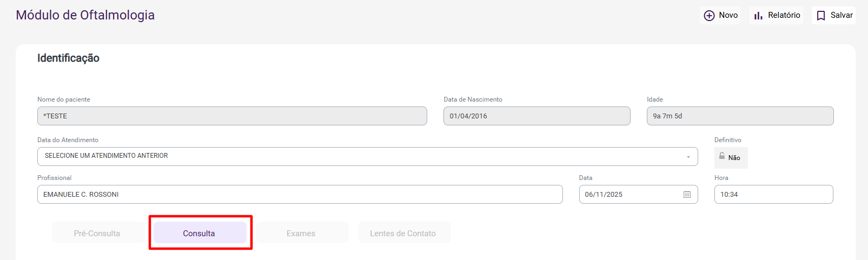Click the Nome do paciente field
This screenshot has height=260, width=868.
tap(232, 116)
